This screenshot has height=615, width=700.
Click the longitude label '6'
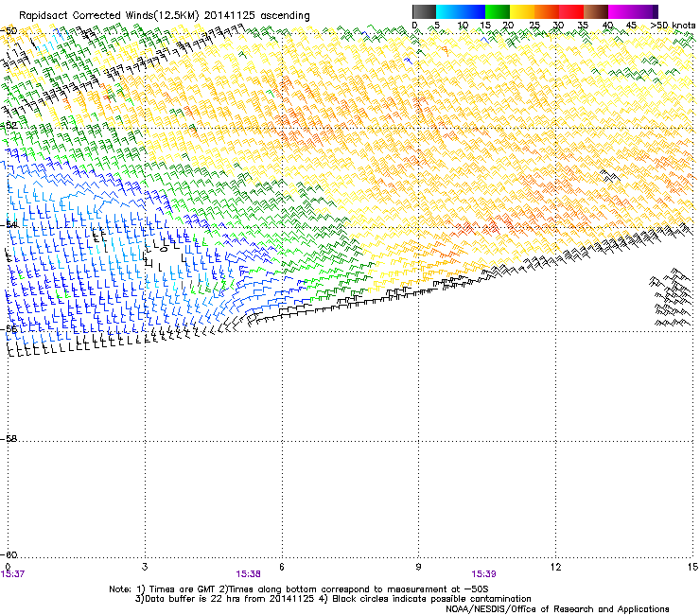click(x=282, y=567)
